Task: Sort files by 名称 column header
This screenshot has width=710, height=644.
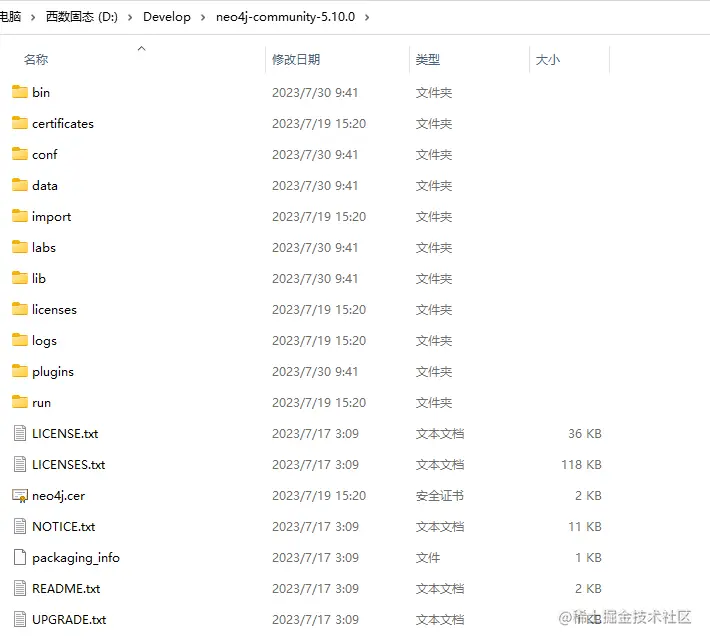Action: click(x=36, y=59)
